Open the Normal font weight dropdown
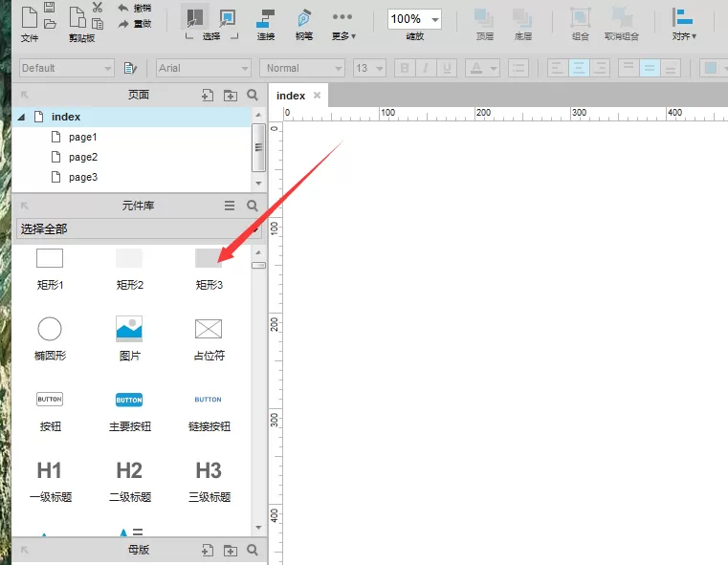The width and height of the screenshot is (728, 565). tap(302, 68)
